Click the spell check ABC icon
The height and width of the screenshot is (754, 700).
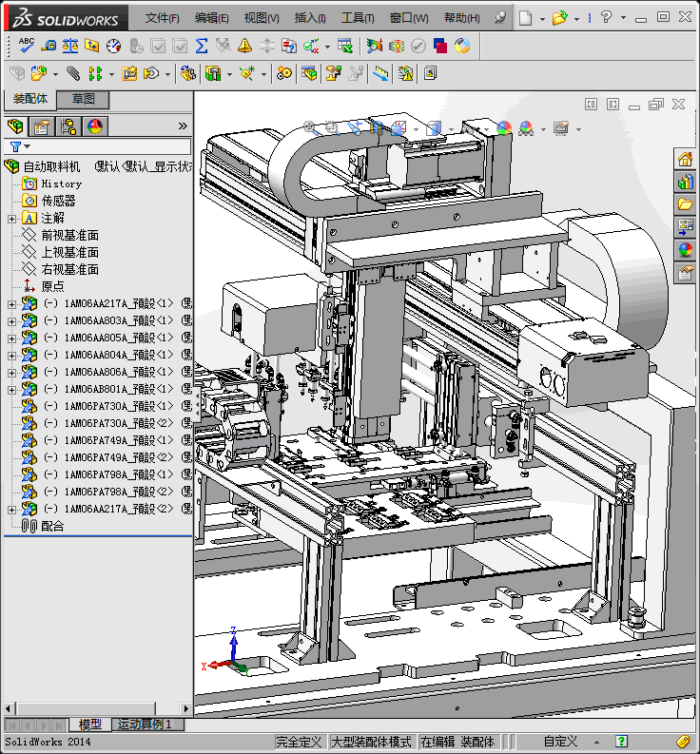[x=27, y=45]
